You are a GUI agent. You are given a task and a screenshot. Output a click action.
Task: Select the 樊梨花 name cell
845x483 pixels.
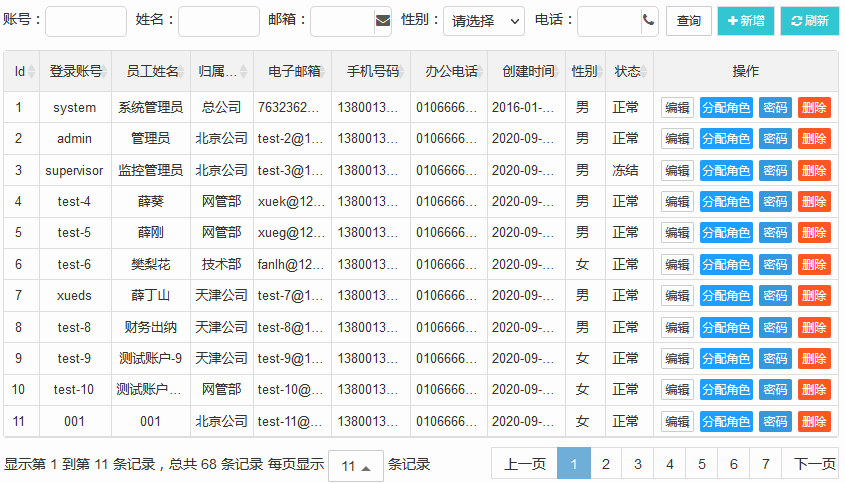click(150, 264)
